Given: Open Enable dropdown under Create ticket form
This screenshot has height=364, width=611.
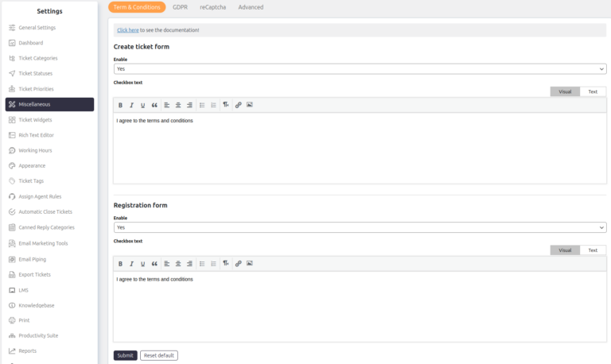Looking at the screenshot, I should coord(360,69).
